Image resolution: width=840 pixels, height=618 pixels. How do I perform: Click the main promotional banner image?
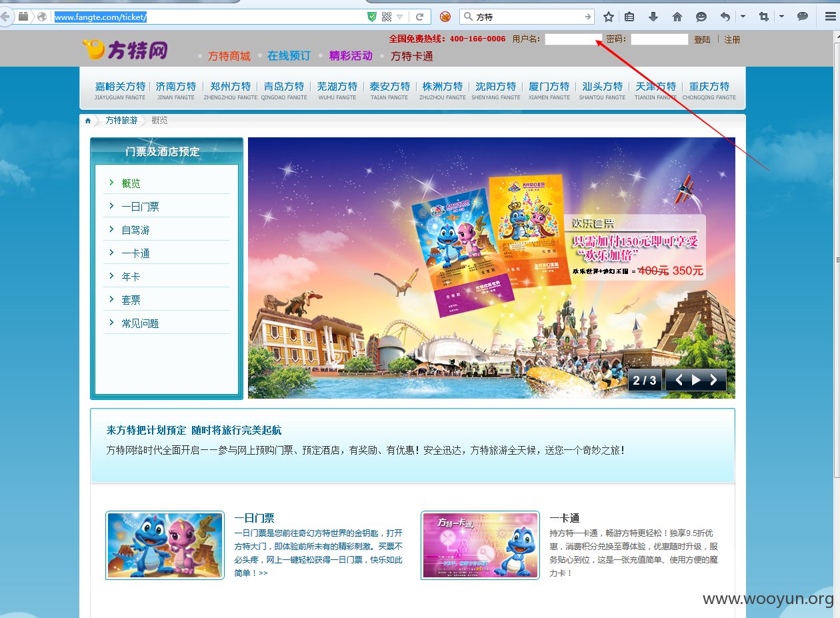pos(491,268)
